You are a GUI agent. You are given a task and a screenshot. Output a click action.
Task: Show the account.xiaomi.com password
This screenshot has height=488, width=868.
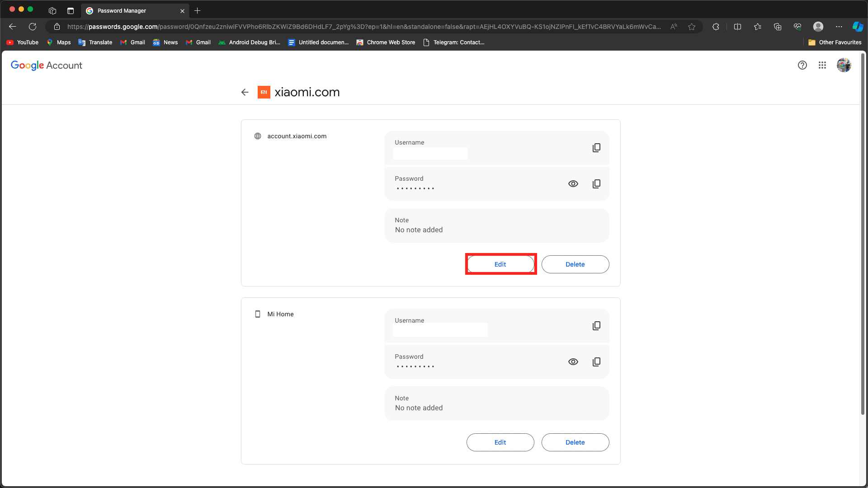coord(573,184)
